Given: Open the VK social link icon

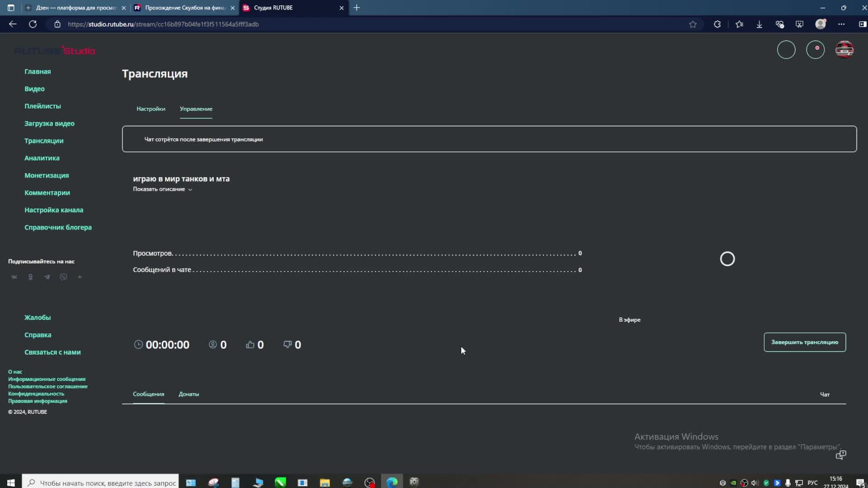Looking at the screenshot, I should 14,277.
